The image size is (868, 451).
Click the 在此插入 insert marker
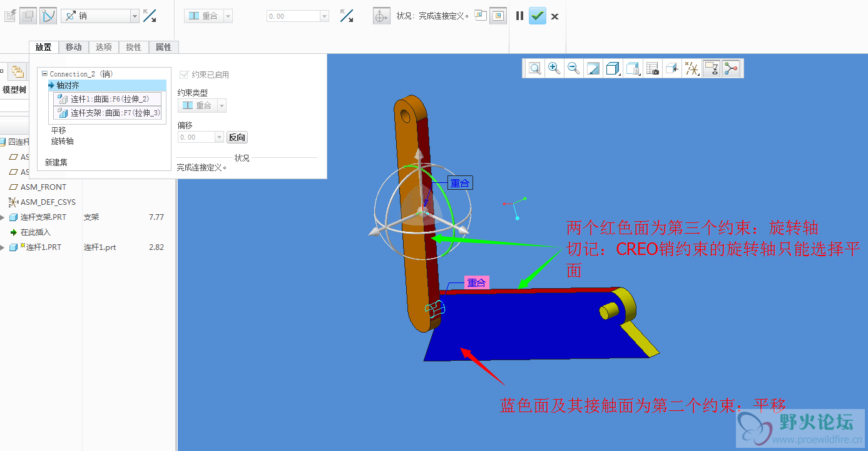coord(35,232)
